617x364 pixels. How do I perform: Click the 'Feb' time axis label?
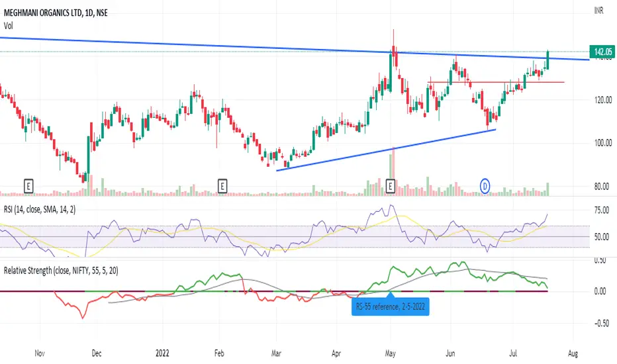(x=219, y=353)
